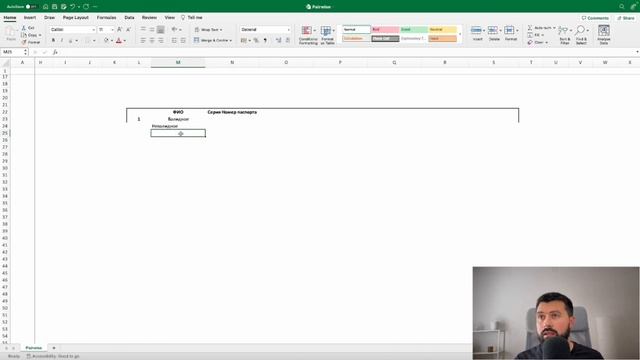
Task: Click the fx insert function icon
Action: click(55, 52)
